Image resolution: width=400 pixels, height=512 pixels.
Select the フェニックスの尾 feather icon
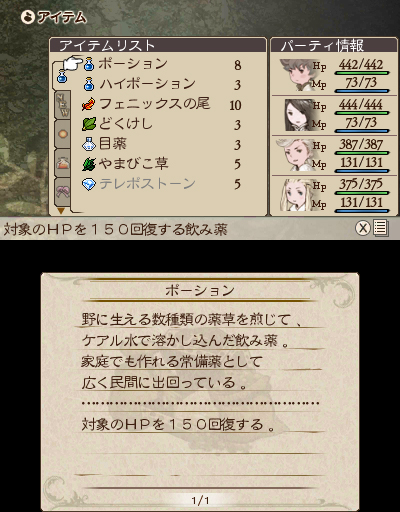89,104
